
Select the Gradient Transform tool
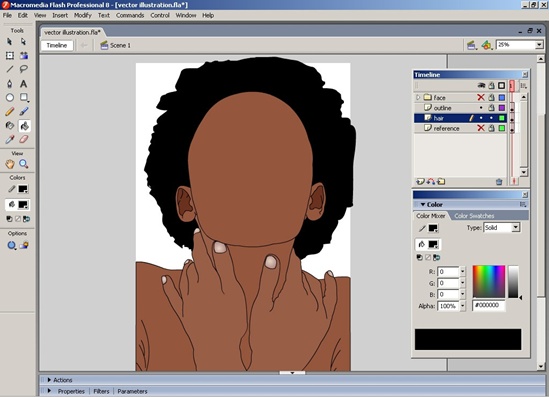[23, 55]
